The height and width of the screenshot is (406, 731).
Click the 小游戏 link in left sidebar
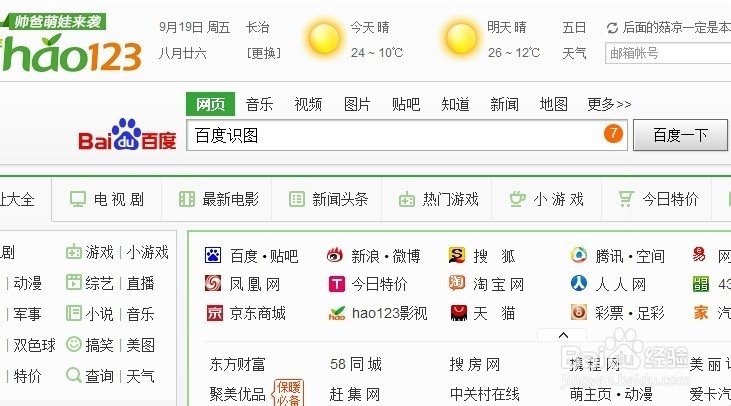(x=147, y=252)
